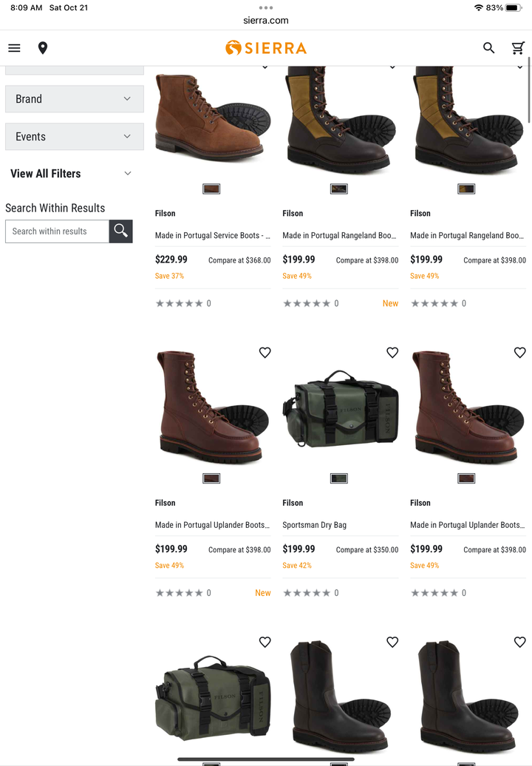Viewport: 532px width, 766px height.
Task: Check the battery status indicator
Action: point(514,8)
